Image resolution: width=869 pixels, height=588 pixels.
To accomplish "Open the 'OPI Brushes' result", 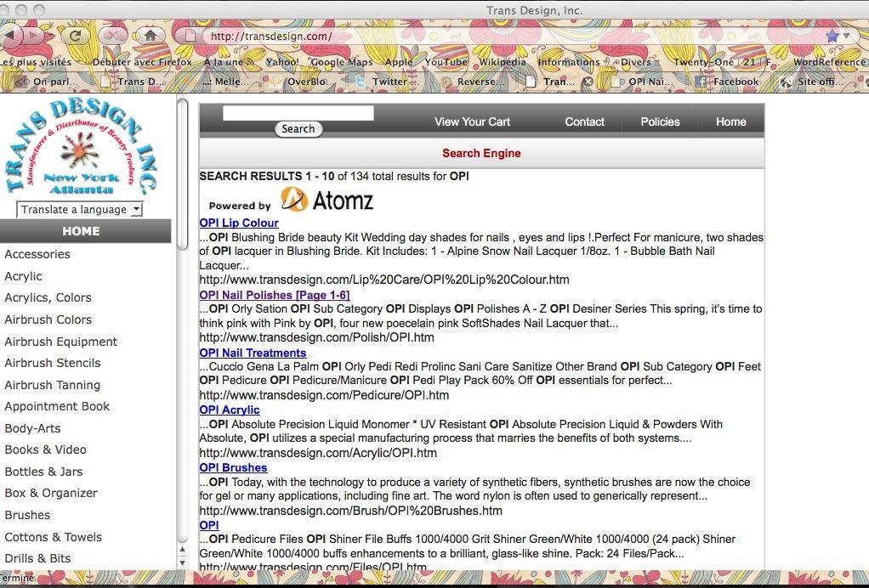I will (x=233, y=468).
